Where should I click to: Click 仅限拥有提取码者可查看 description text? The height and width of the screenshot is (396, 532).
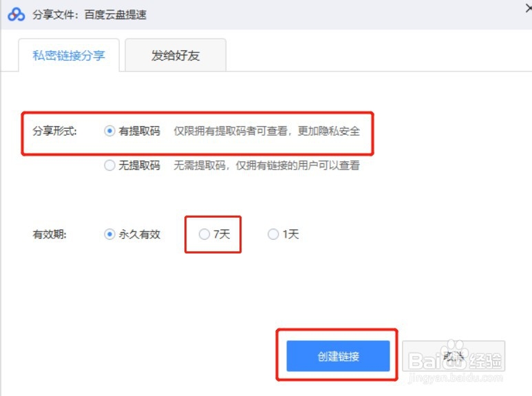point(231,131)
